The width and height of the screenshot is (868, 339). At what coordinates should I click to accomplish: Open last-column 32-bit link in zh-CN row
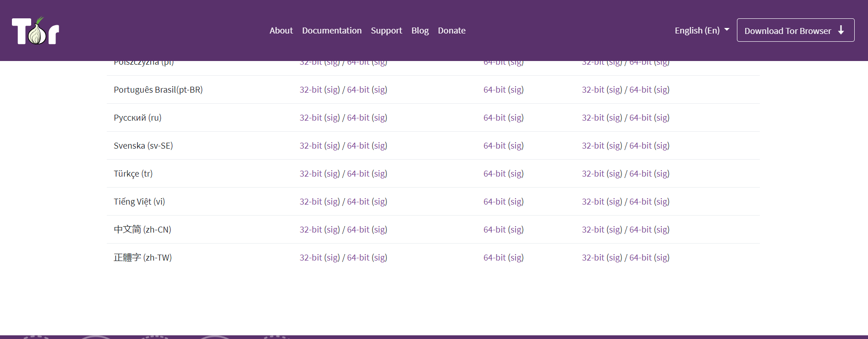coord(593,229)
